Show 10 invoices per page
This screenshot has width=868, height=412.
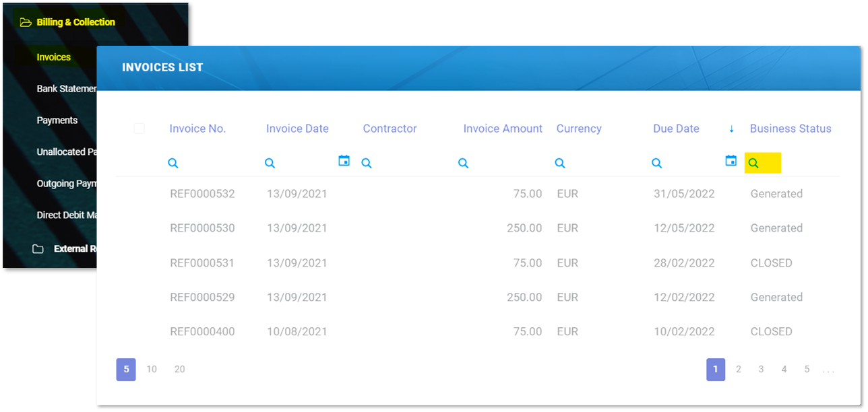tap(152, 369)
